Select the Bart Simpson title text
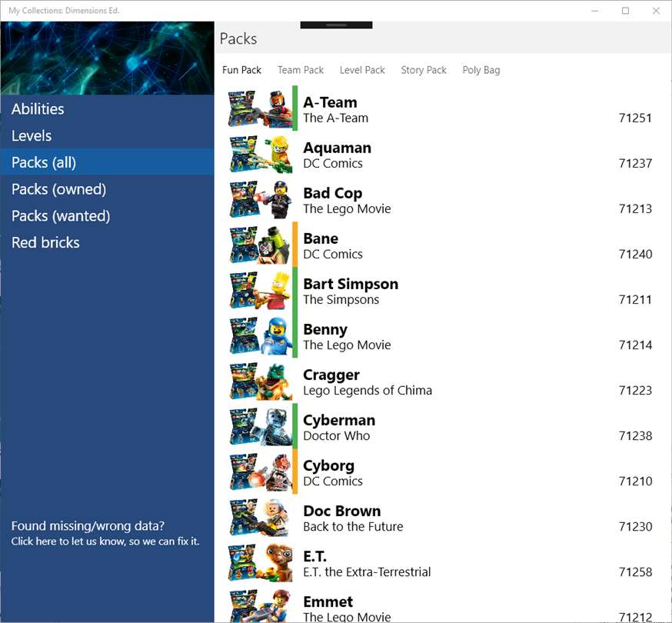The image size is (672, 623). click(x=351, y=284)
